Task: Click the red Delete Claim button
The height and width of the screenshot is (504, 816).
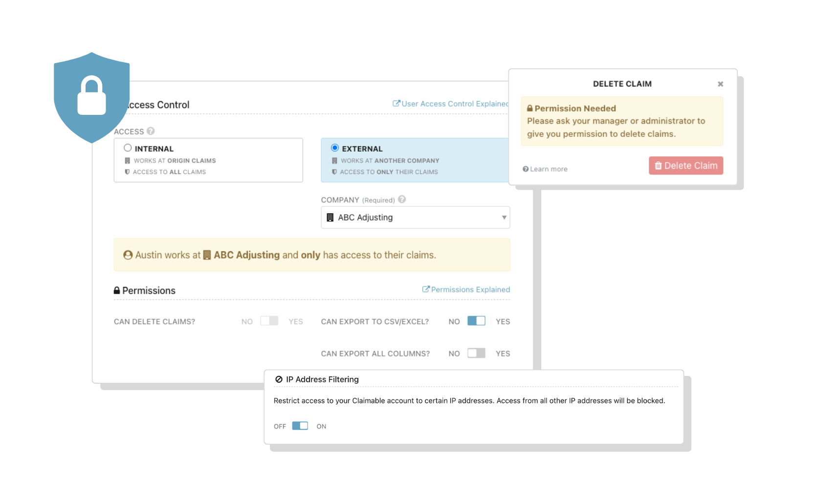Action: tap(686, 166)
